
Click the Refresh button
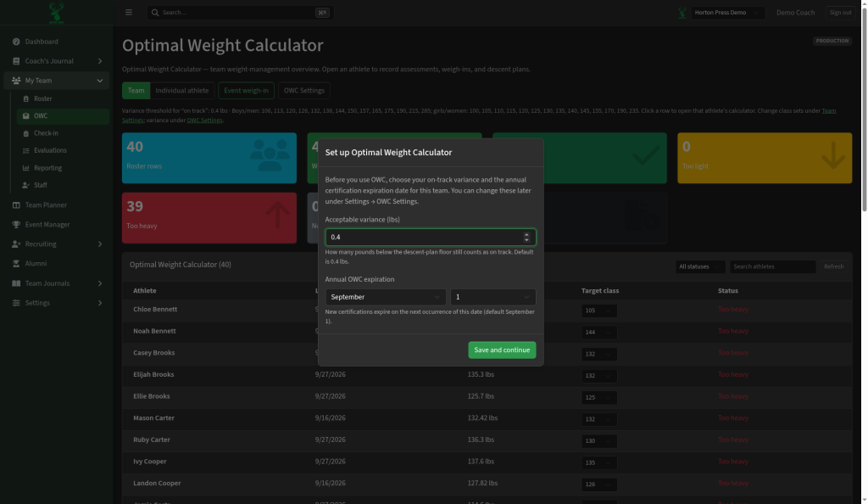tap(833, 266)
